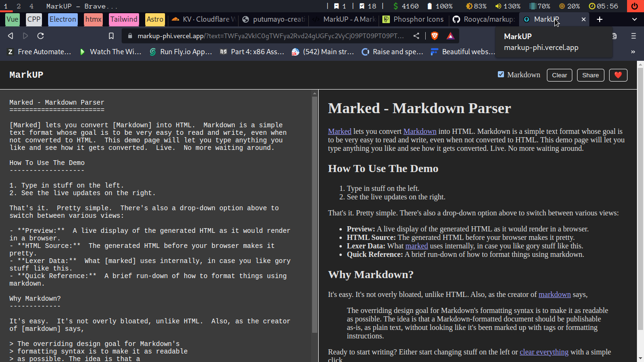Open the Beautiful webs bookmark
The height and width of the screenshot is (362, 644).
tap(463, 52)
